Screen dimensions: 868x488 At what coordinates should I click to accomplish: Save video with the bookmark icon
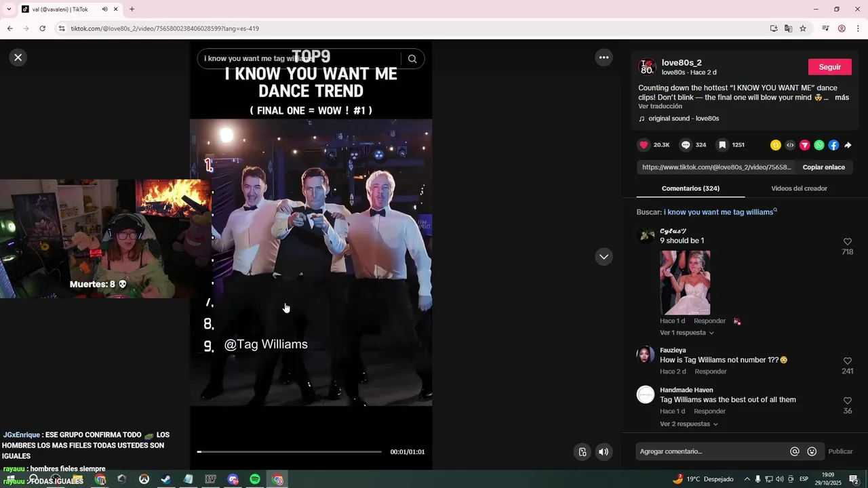[x=722, y=145]
